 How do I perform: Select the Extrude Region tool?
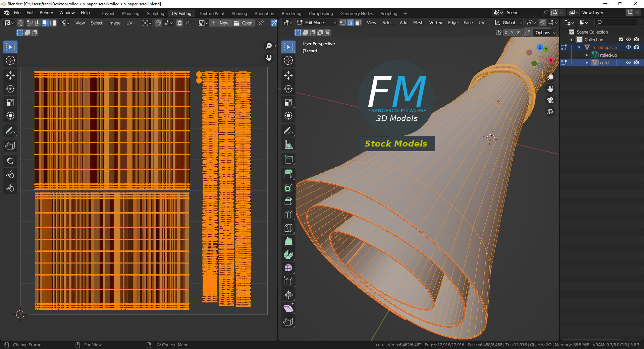click(288, 174)
